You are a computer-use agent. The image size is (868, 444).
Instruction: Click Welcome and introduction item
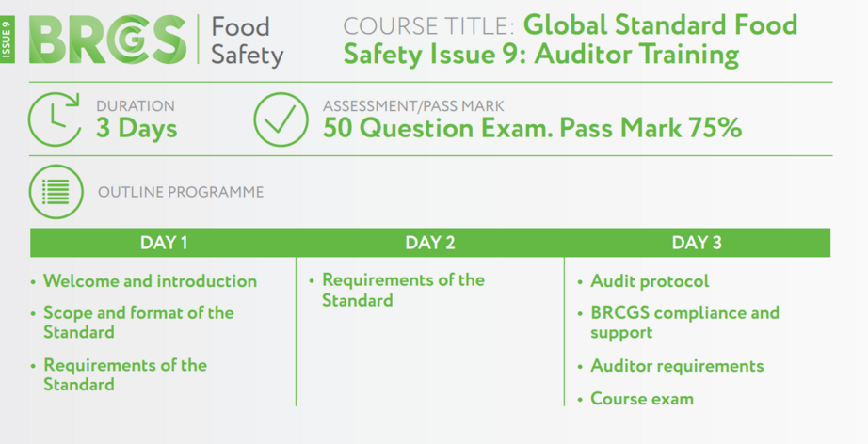tap(150, 281)
